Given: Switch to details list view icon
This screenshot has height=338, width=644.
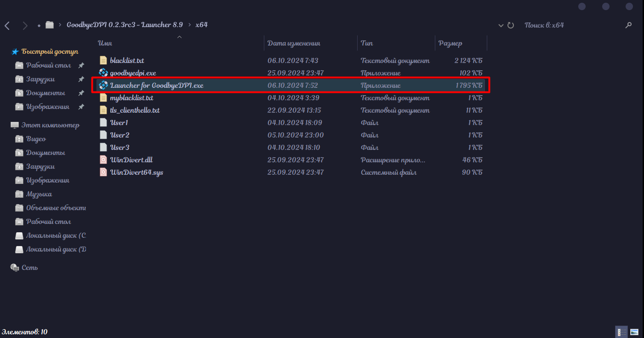Looking at the screenshot, I should 620,332.
